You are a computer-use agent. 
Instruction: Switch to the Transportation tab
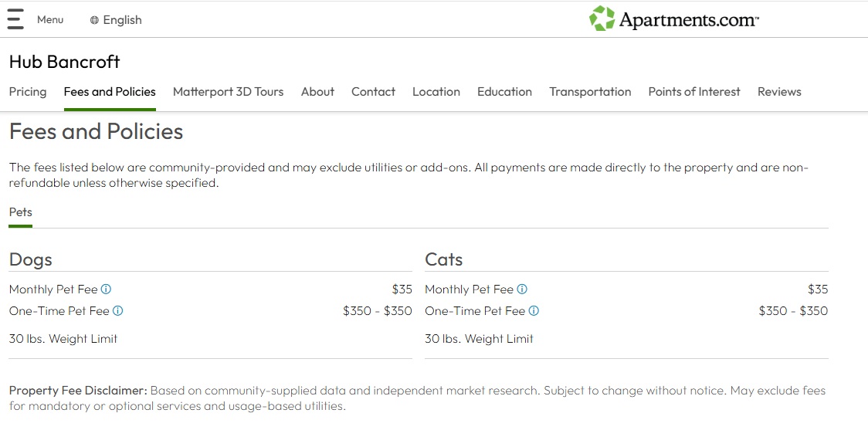pos(590,92)
